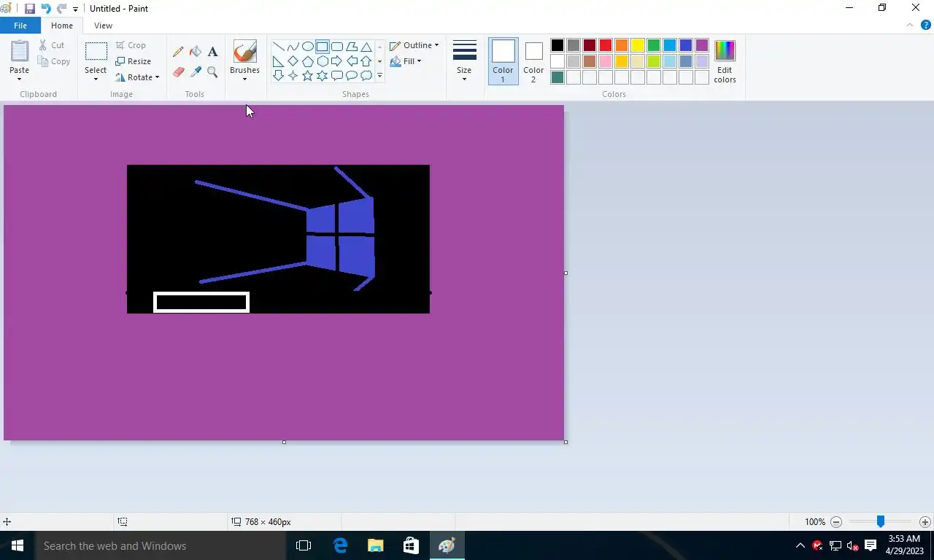This screenshot has width=934, height=560.
Task: Choose the Six-point star shape
Action: tap(322, 76)
